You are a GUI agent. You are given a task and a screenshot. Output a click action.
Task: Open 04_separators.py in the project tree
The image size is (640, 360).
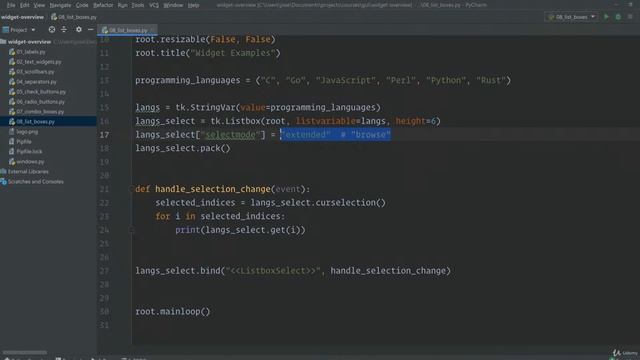click(36, 82)
